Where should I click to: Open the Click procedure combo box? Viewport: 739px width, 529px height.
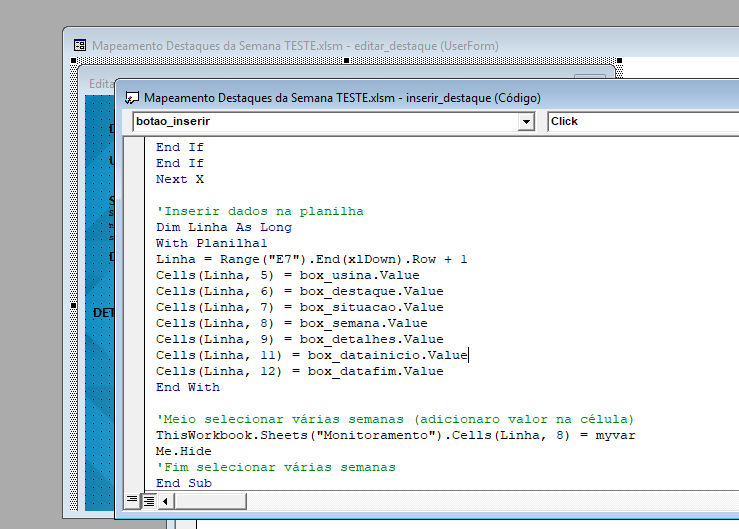[x=643, y=121]
